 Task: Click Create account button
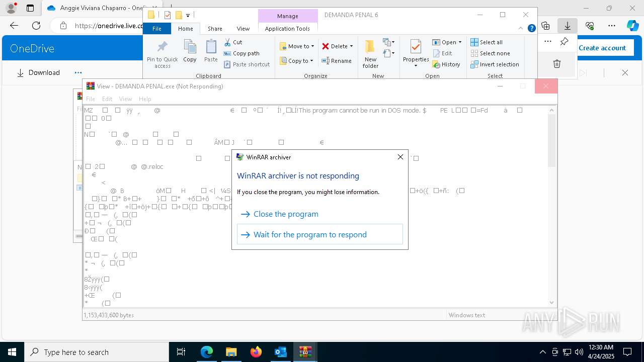602,48
